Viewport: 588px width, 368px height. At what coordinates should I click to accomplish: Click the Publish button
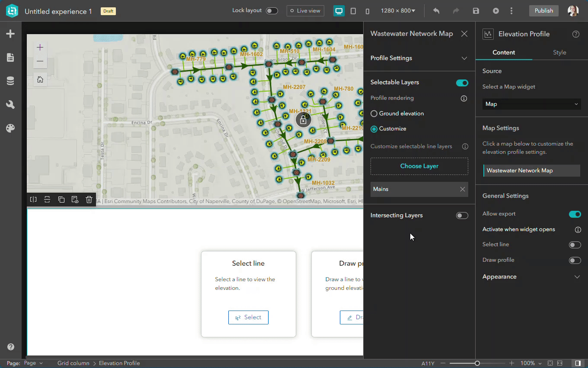(543, 11)
